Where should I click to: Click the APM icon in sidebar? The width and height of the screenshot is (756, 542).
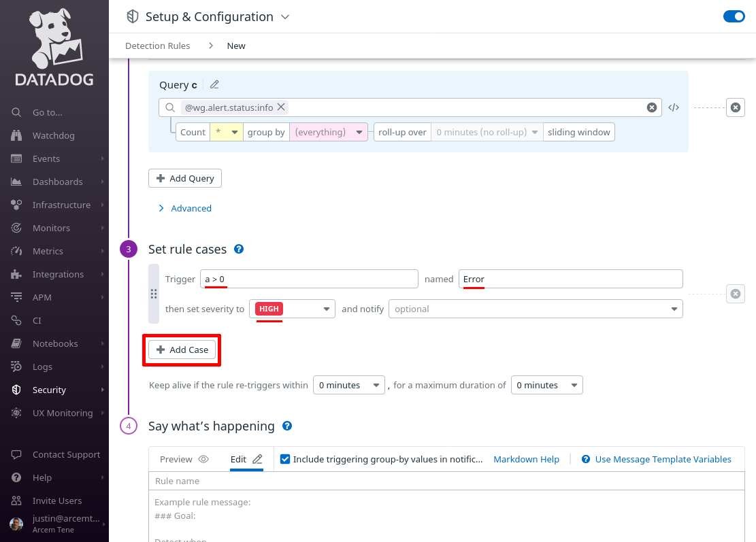[x=16, y=297]
